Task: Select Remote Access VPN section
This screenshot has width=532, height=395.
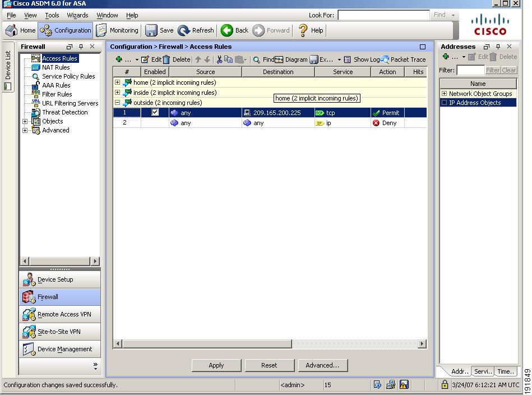Action: tap(60, 315)
